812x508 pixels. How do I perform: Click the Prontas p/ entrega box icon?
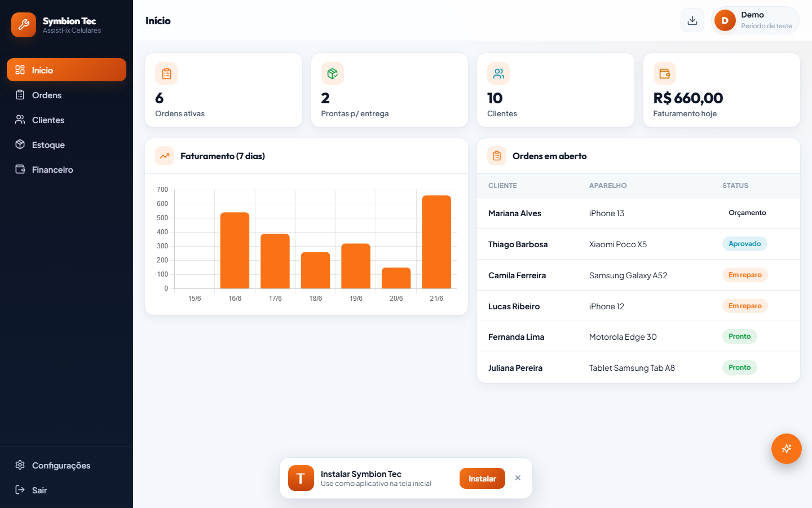[x=333, y=73]
